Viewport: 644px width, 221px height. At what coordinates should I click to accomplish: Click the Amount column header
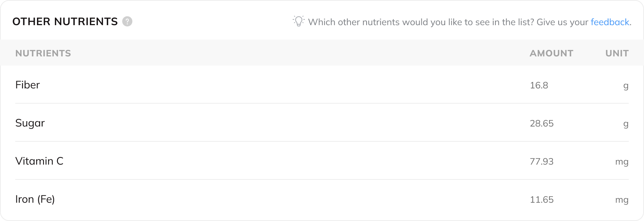(x=551, y=53)
